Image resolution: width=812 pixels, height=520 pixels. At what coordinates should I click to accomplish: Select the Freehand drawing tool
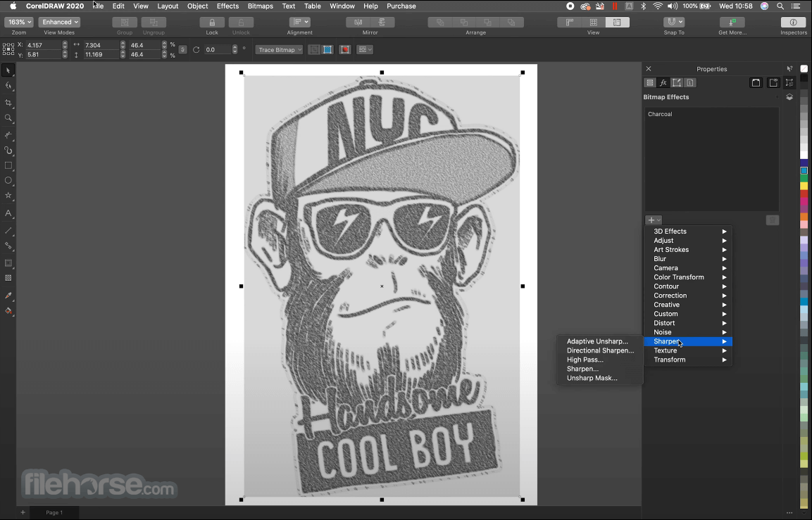(8, 135)
